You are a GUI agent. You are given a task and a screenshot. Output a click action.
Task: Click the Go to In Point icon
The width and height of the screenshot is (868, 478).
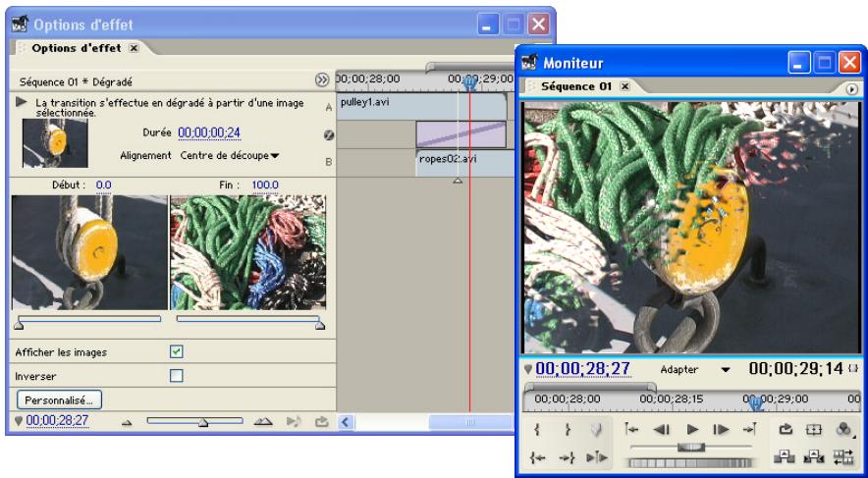[538, 456]
